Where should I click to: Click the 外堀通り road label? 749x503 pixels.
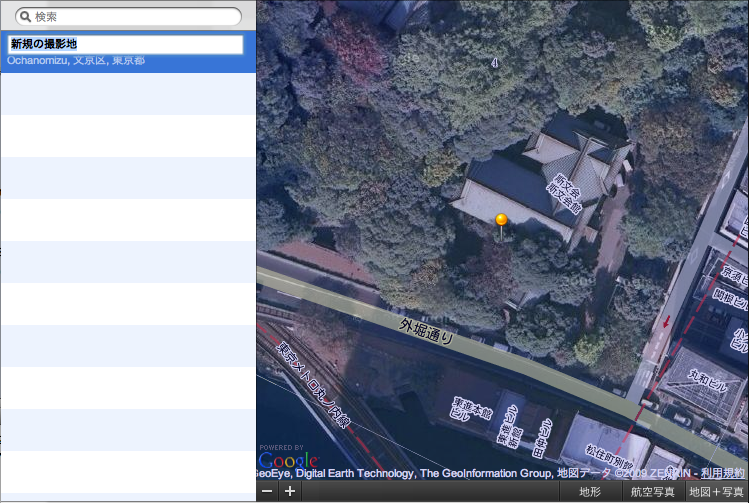pos(426,332)
